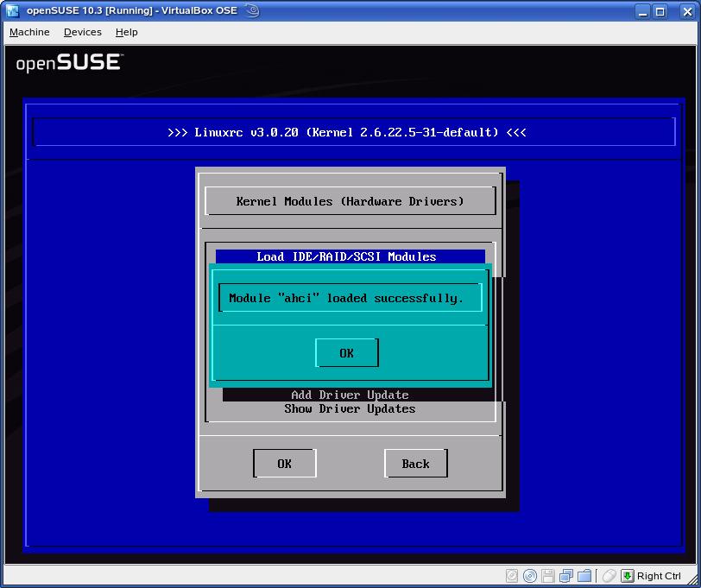
Task: Click OK in the ahci module dialog
Action: pyautogui.click(x=347, y=353)
